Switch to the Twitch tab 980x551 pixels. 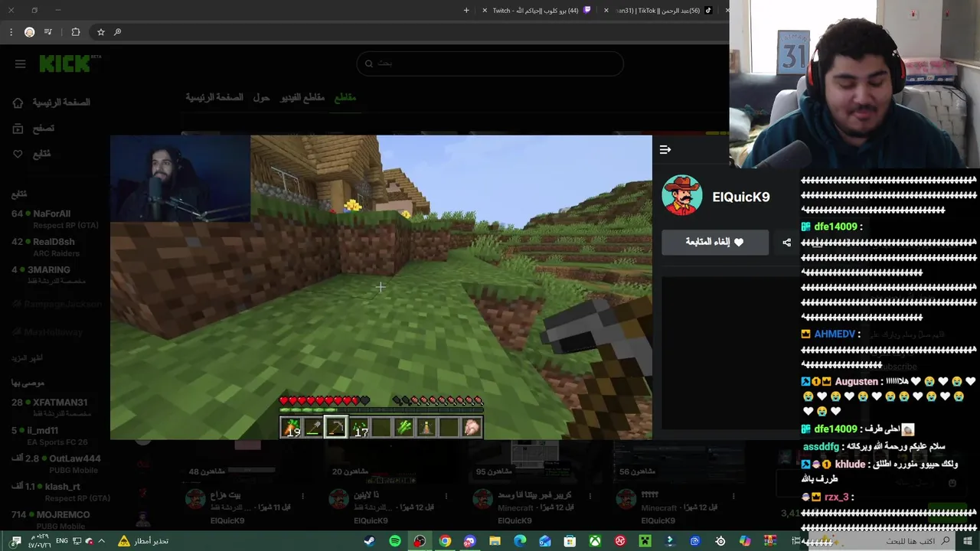tap(536, 10)
